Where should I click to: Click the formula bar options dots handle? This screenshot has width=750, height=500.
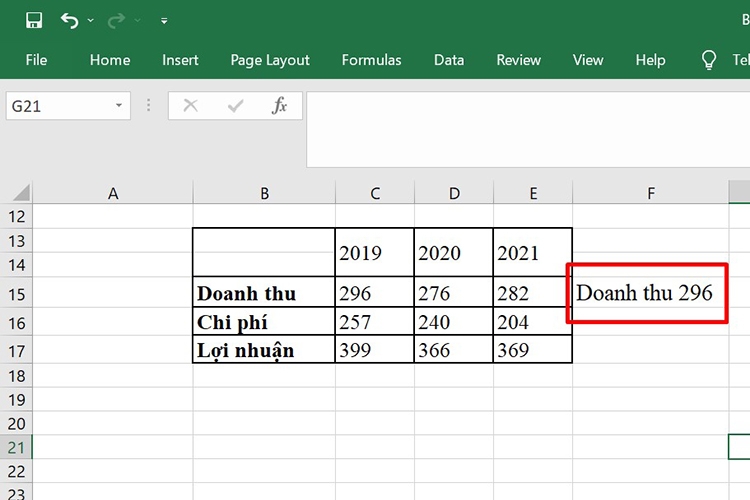[149, 105]
